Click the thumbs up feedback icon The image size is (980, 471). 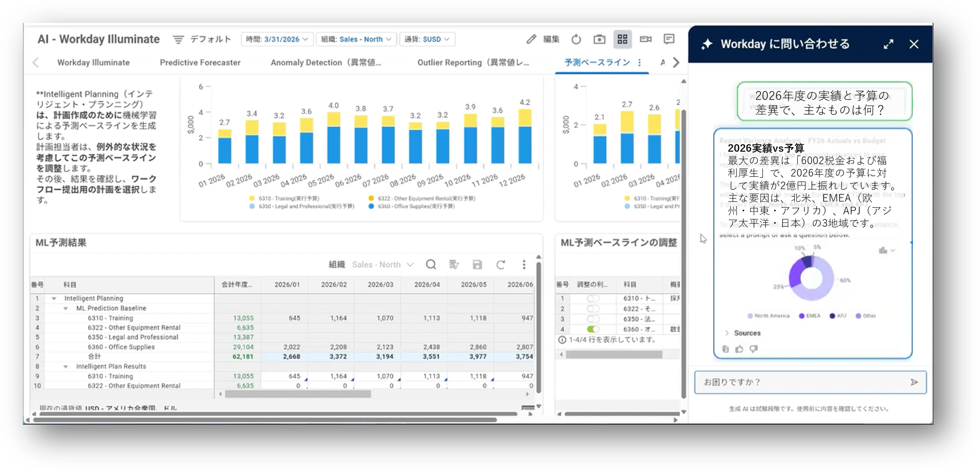pos(739,349)
